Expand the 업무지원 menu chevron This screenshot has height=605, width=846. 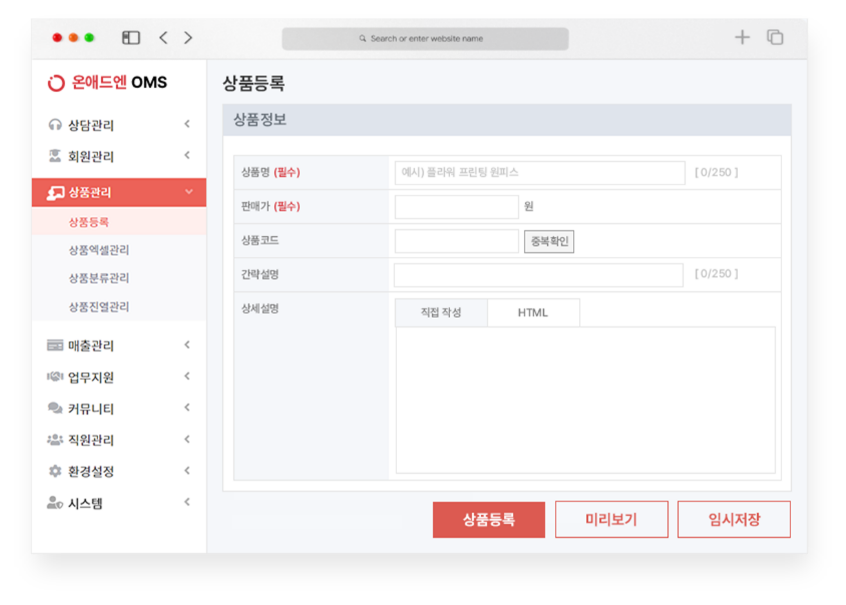tap(187, 376)
